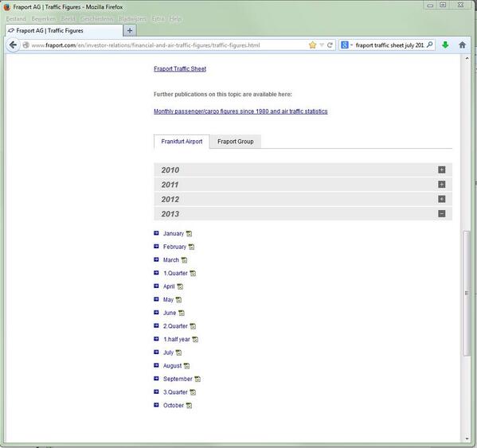Open the 1.half year figures link
Image resolution: width=477 pixels, height=448 pixels.
[177, 340]
